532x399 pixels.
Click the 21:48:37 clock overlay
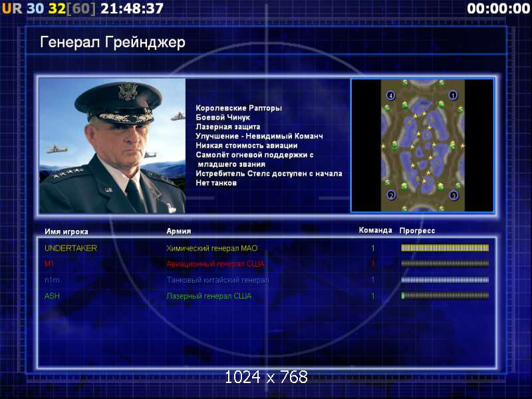(132, 9)
